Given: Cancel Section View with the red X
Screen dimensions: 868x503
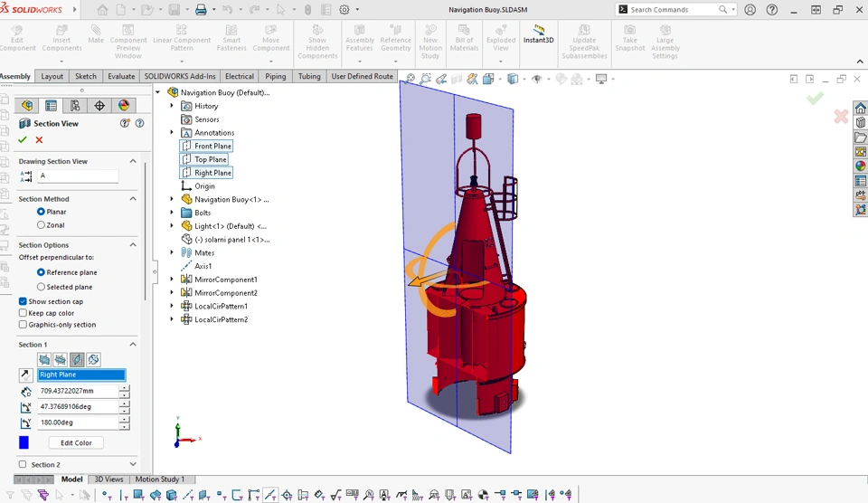Looking at the screenshot, I should pyautogui.click(x=39, y=140).
